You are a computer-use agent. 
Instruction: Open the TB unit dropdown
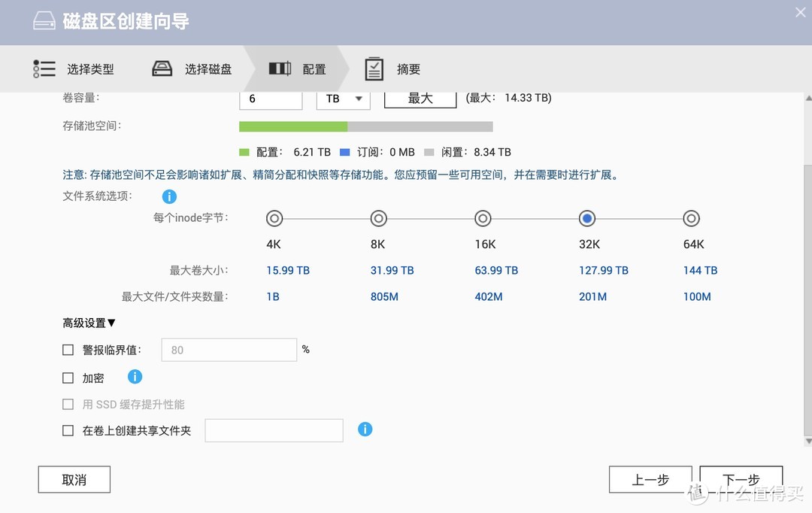(x=343, y=99)
